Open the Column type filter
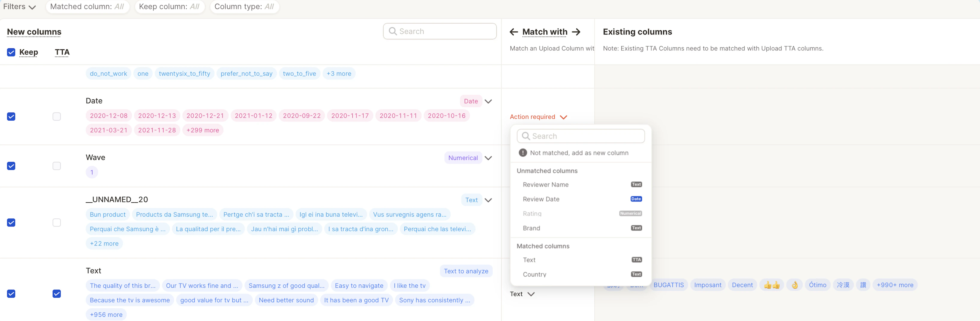 pos(244,7)
